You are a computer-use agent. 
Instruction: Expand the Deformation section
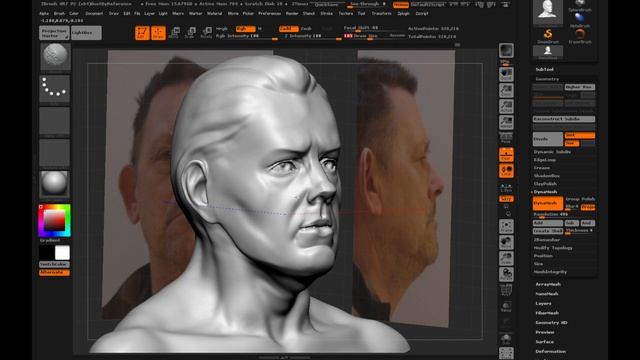point(551,351)
